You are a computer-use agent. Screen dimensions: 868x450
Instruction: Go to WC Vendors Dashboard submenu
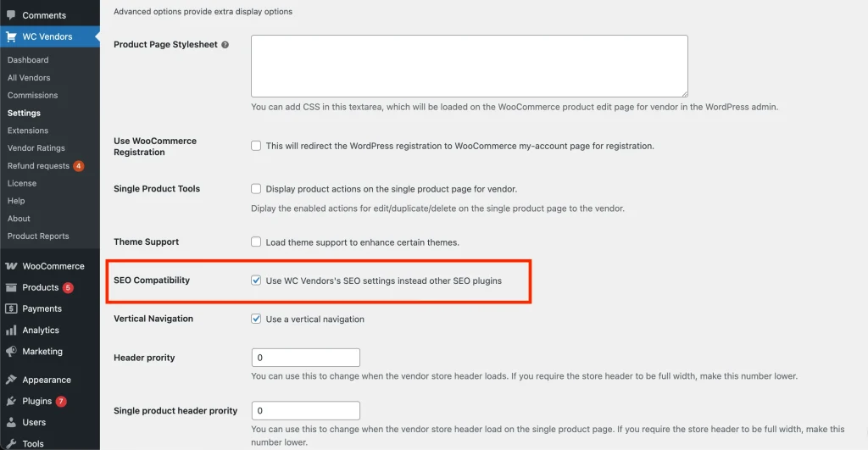click(28, 60)
